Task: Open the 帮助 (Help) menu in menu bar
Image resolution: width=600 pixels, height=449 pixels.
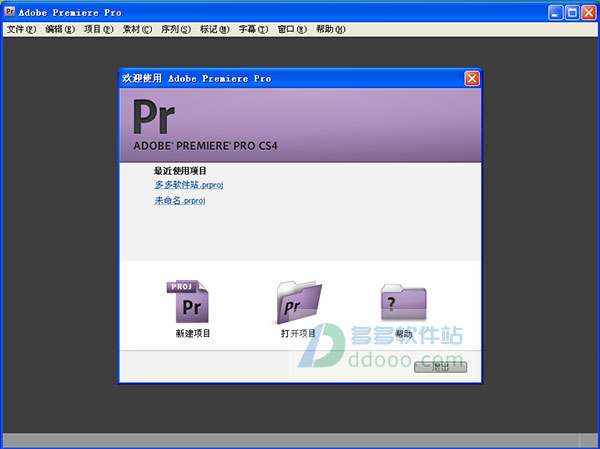Action: [331, 29]
